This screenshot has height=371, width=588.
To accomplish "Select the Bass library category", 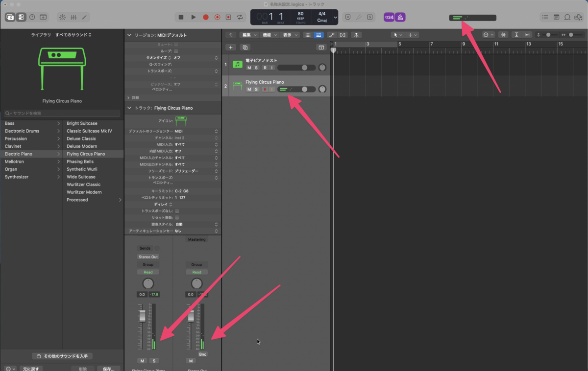I will [x=32, y=123].
